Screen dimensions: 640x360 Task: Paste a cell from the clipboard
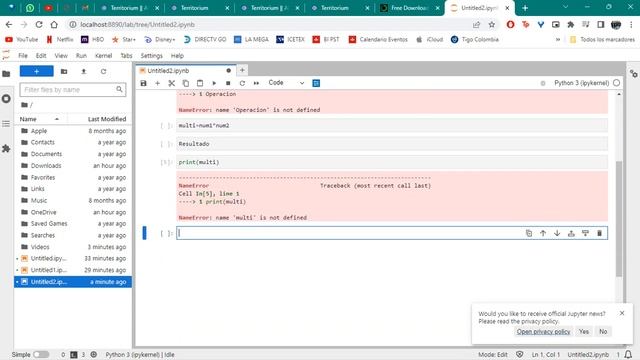[x=200, y=83]
